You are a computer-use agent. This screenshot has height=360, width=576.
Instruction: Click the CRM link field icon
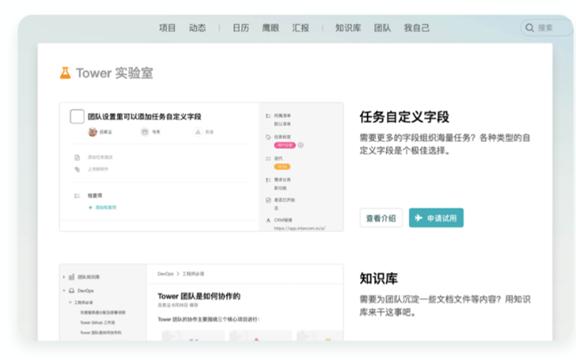pyautogui.click(x=268, y=220)
